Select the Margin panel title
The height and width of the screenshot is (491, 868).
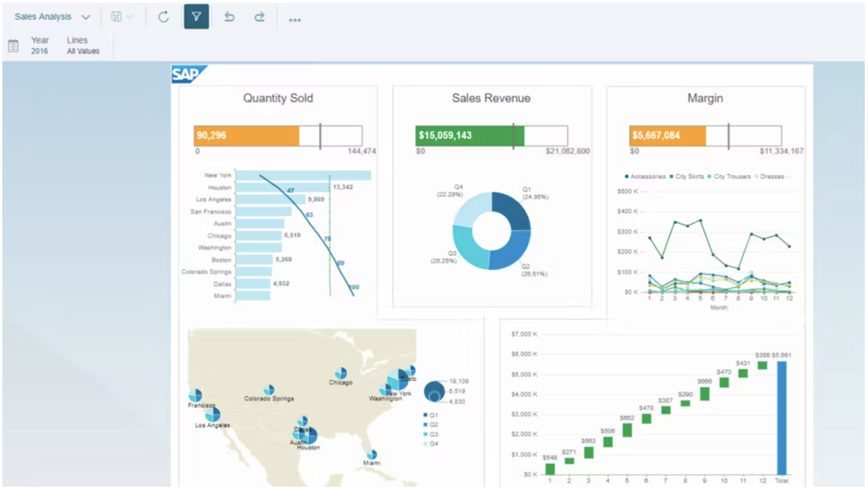point(704,98)
